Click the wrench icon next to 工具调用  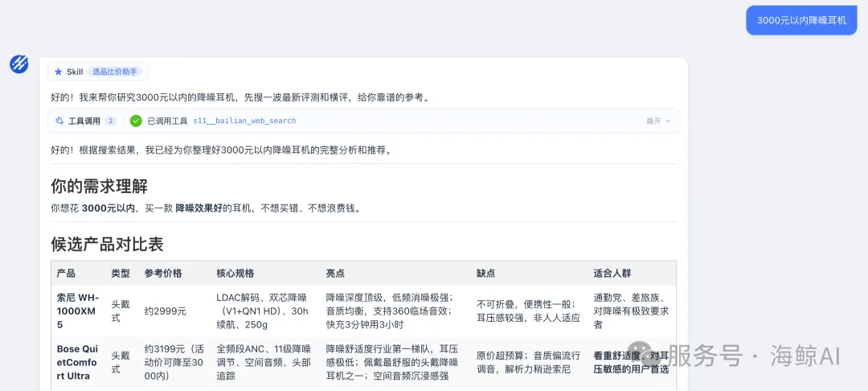(x=59, y=121)
